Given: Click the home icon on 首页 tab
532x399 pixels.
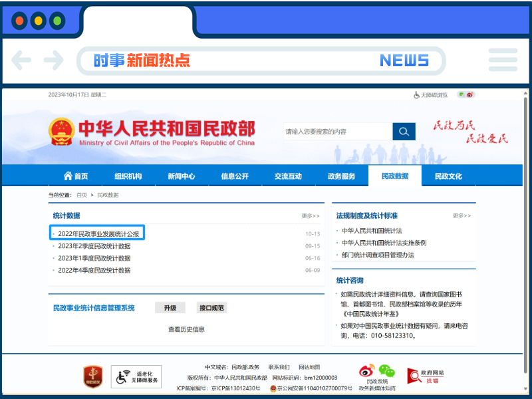Looking at the screenshot, I should [x=69, y=176].
